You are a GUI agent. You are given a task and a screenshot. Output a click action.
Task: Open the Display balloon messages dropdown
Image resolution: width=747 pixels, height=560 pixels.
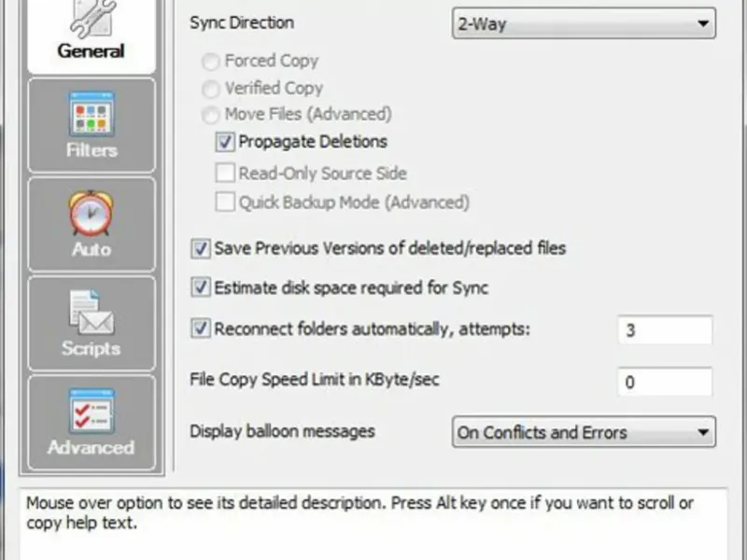[x=584, y=433]
